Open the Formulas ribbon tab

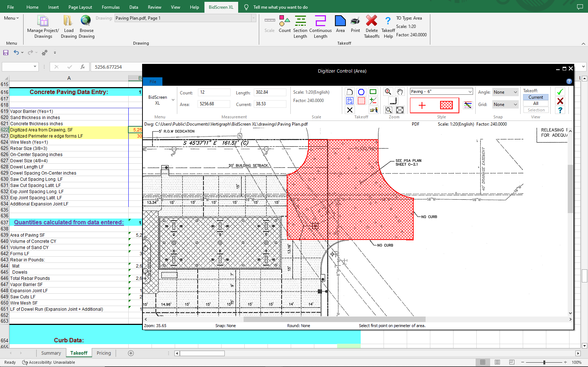click(x=111, y=7)
